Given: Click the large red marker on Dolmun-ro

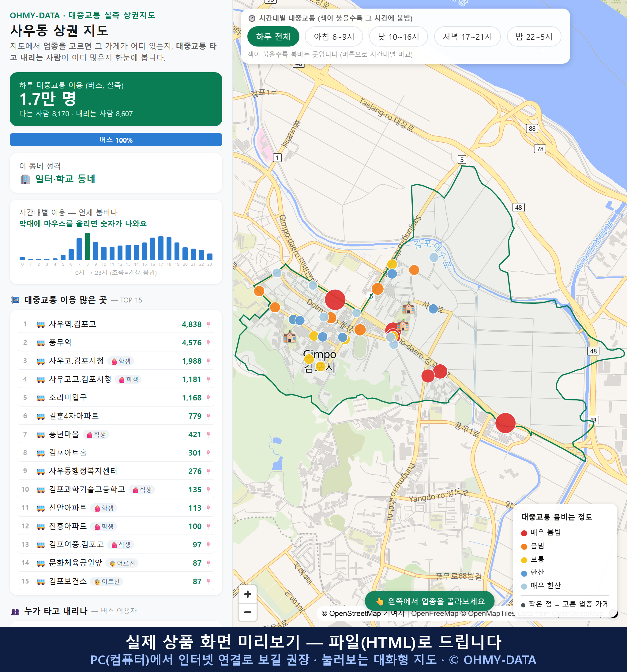Looking at the screenshot, I should (x=335, y=299).
